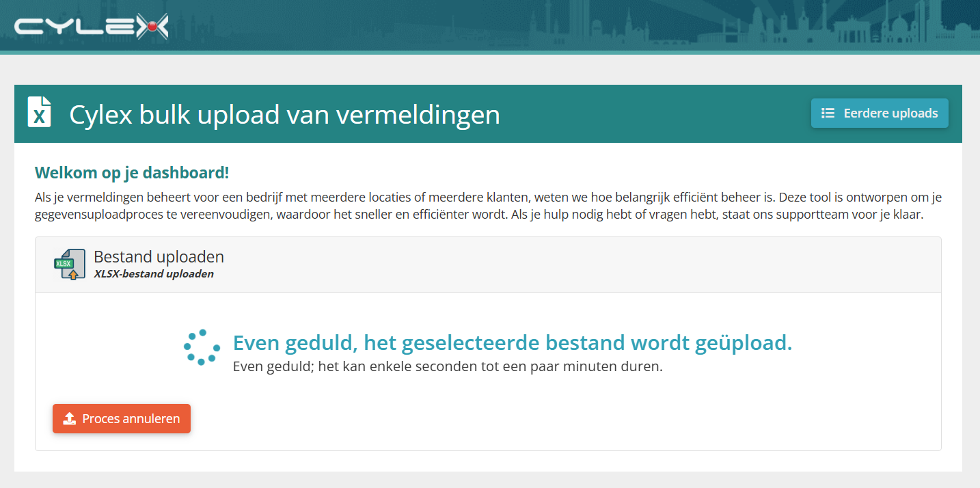980x488 pixels.
Task: Open the Eerdere uploads list
Action: point(880,113)
